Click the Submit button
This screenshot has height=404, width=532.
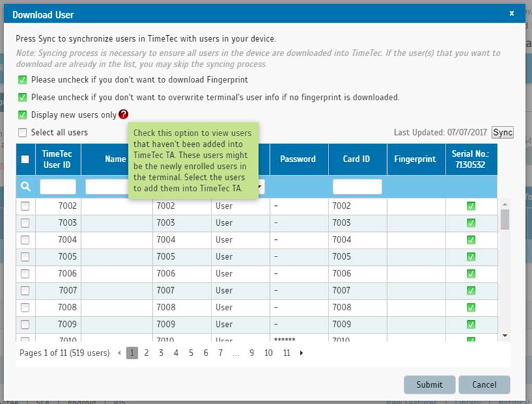click(430, 385)
